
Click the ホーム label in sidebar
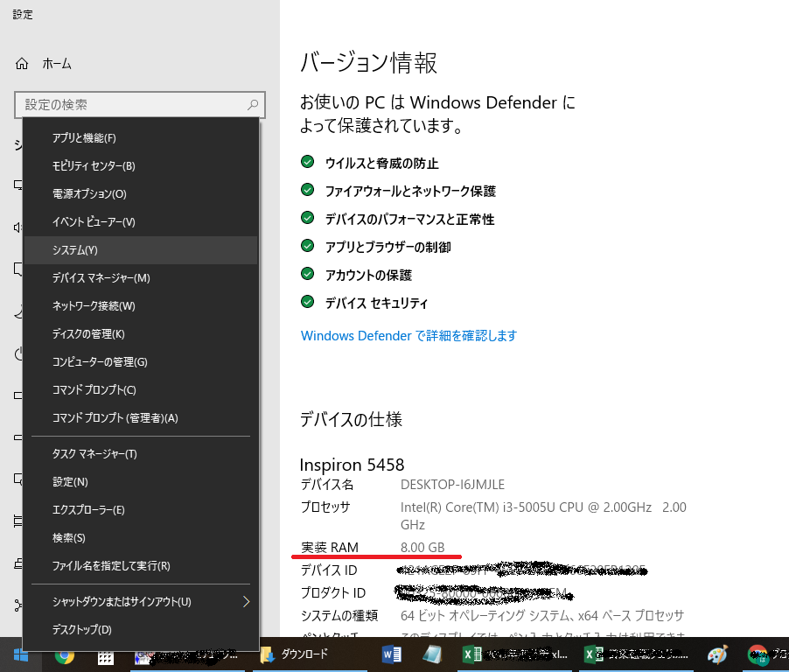[x=57, y=63]
